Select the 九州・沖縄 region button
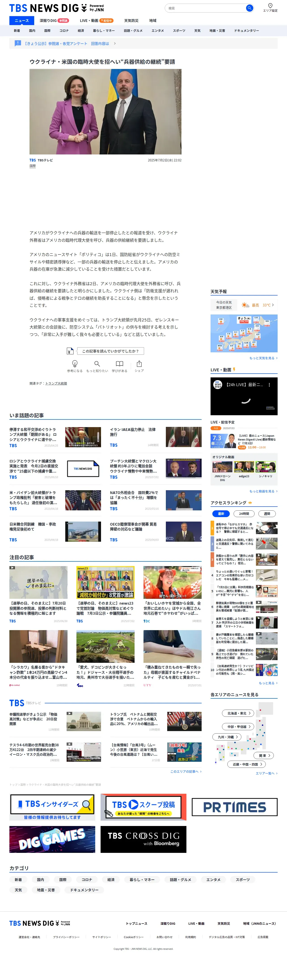Screen dimensions: 287x980 point(227,737)
